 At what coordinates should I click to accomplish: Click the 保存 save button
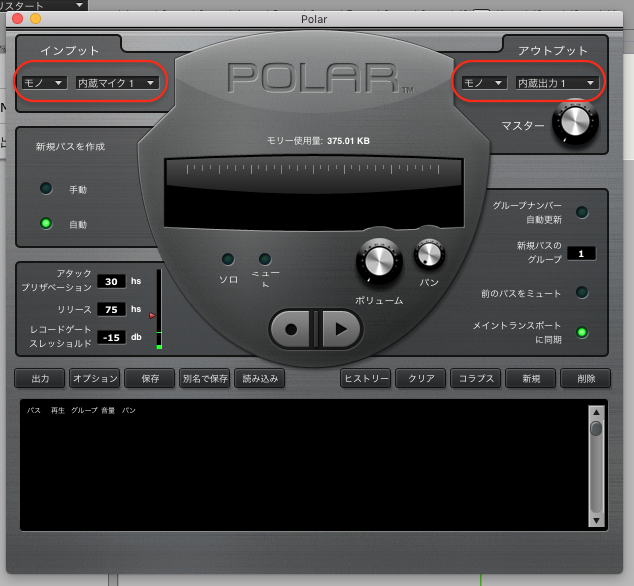150,379
